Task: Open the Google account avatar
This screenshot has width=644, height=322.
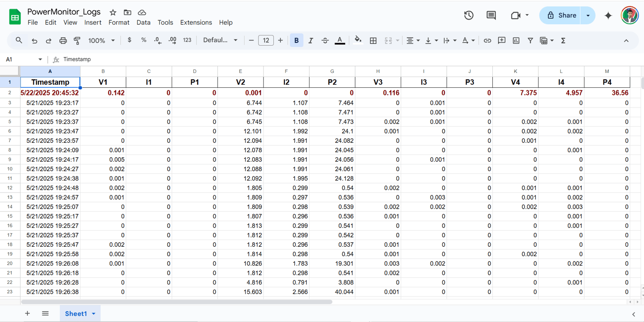Action: [630, 15]
